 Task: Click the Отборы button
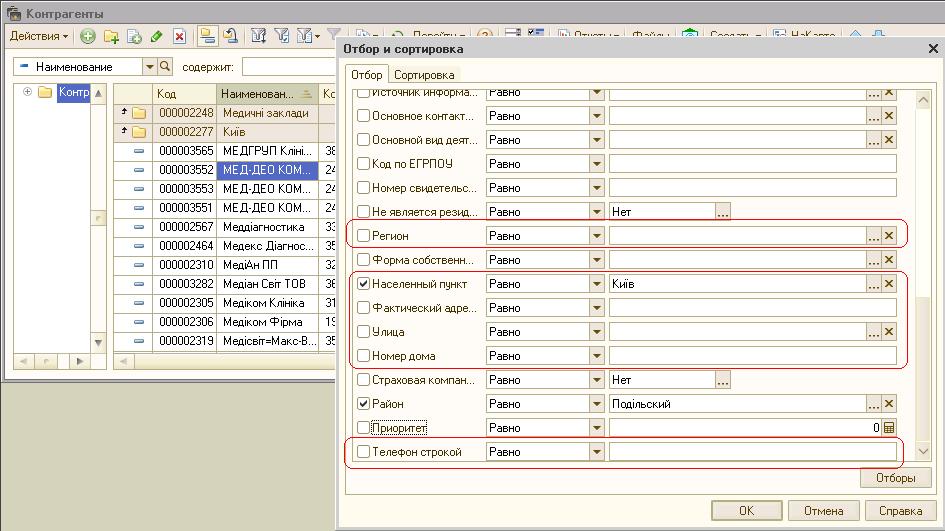896,478
